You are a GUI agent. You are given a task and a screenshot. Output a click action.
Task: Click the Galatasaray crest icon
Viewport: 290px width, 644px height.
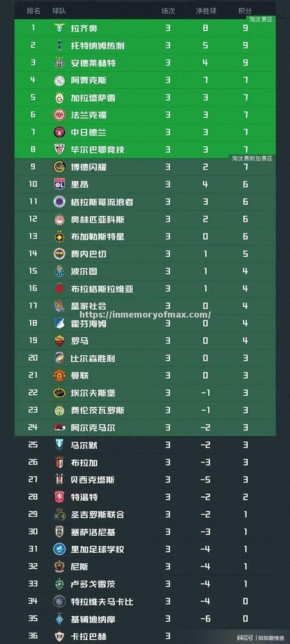click(x=59, y=98)
